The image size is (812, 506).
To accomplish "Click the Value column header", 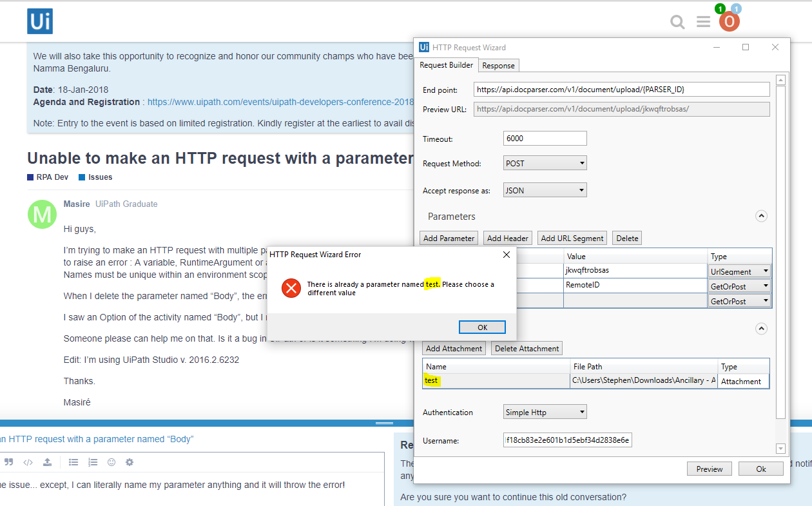I will [x=635, y=256].
